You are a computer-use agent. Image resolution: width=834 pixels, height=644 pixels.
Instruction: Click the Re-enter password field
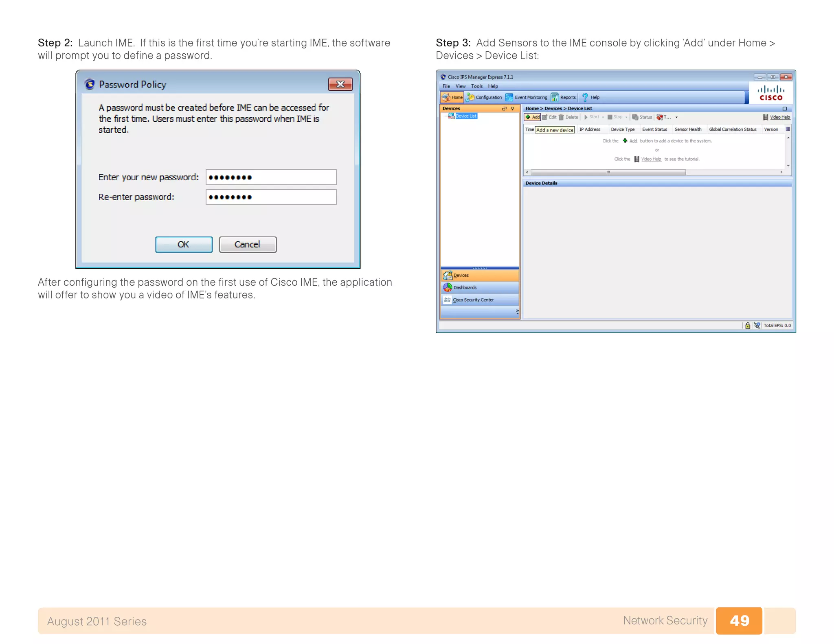pyautogui.click(x=271, y=197)
